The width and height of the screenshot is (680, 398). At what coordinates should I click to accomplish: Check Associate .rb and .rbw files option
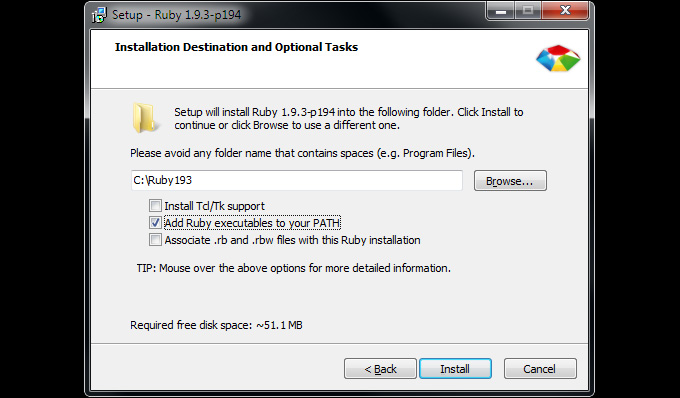click(155, 240)
